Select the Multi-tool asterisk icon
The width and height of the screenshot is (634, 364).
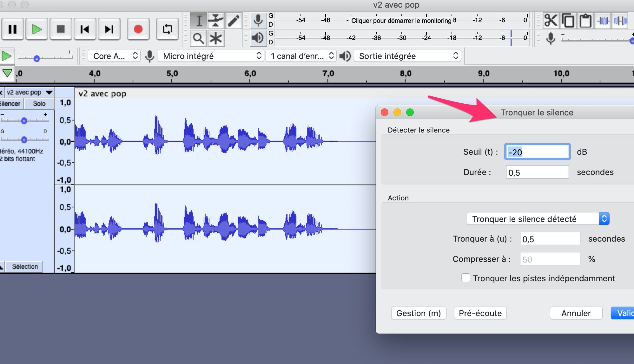click(x=216, y=39)
